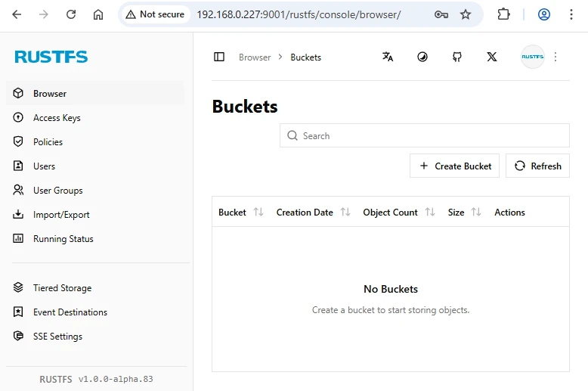This screenshot has height=391, width=588.
Task: Open Running Status in the sidebar
Action: 95,239
